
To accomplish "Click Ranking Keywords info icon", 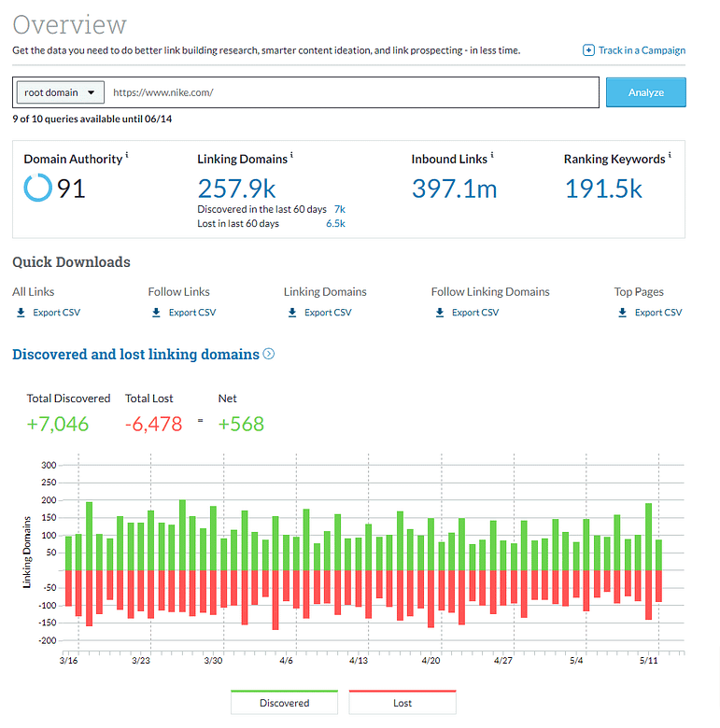I will tap(670, 156).
